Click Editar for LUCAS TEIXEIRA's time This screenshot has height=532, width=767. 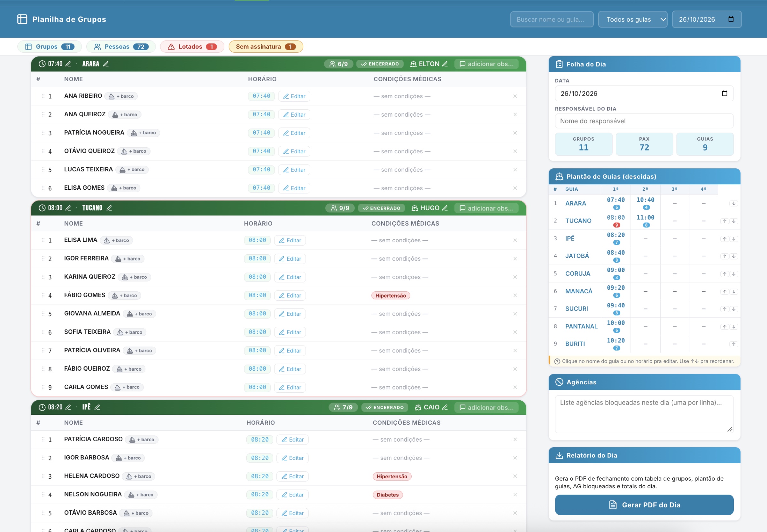coord(294,170)
